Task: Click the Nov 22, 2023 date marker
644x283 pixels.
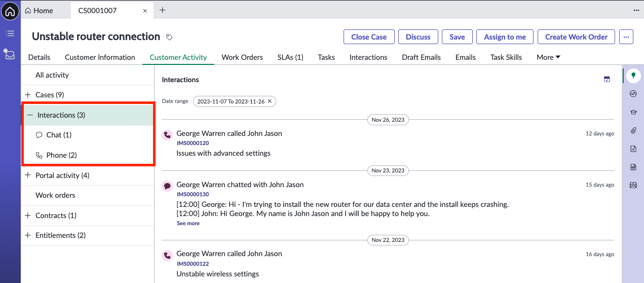Action: pos(388,240)
